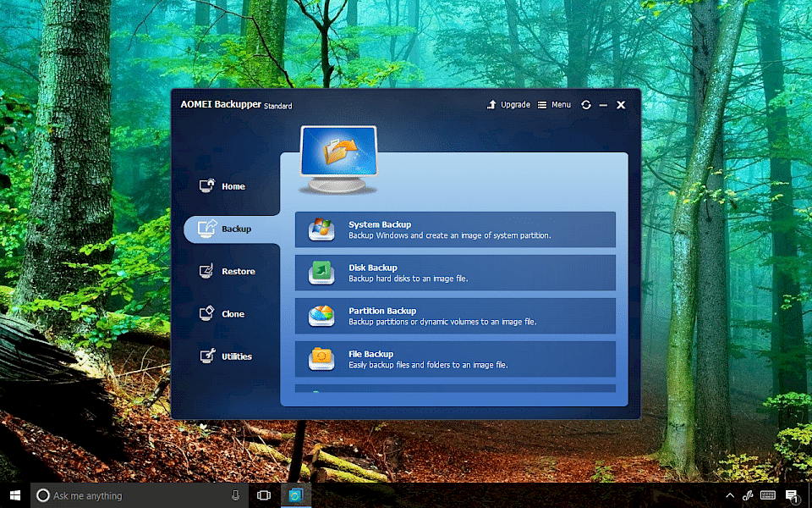Click the AOMEI Backupper Standard title text

tap(236, 105)
